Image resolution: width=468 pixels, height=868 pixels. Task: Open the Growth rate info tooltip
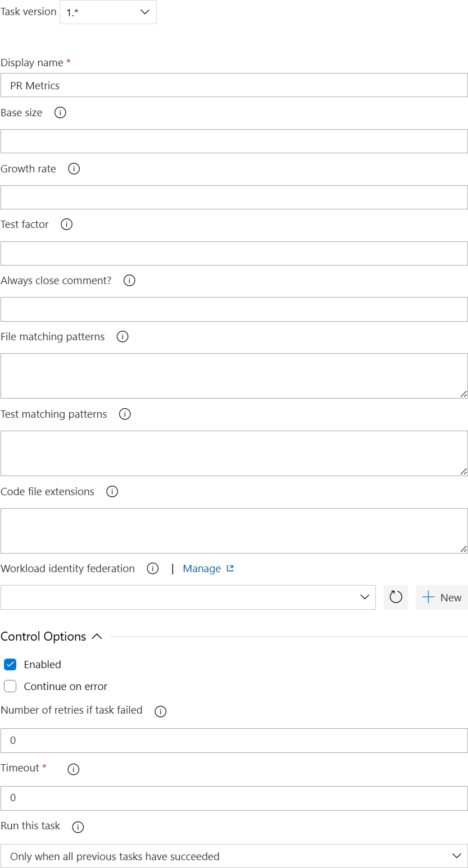(x=73, y=168)
